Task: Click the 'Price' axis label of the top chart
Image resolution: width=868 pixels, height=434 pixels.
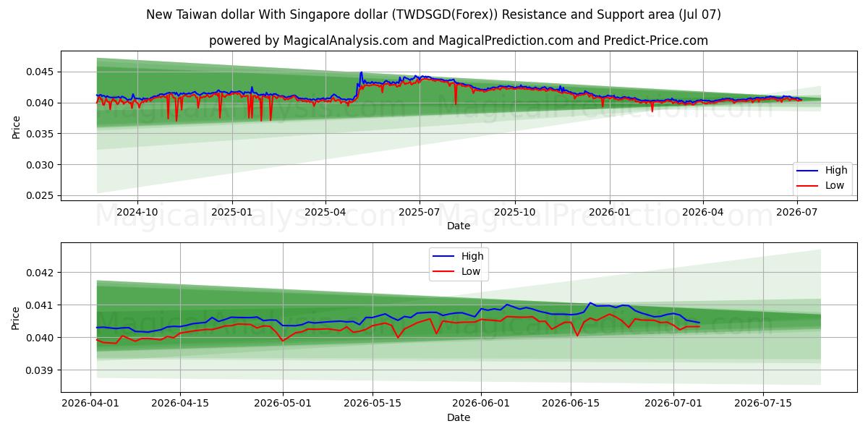Action: pos(16,126)
